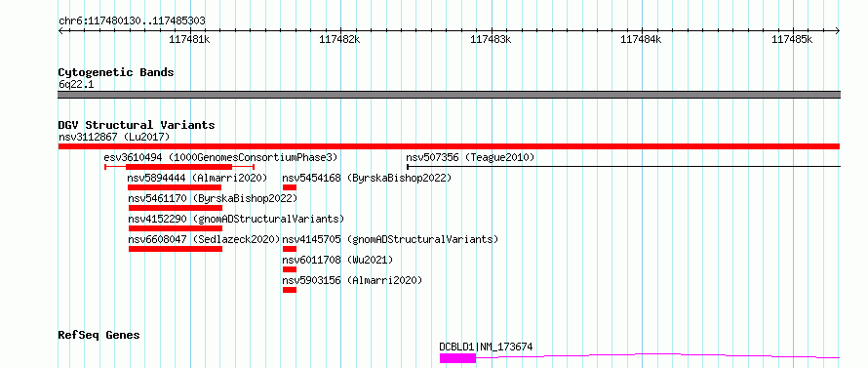Click red bar under nsv5461170
Viewport: 868px width, 368px height.
[175, 208]
